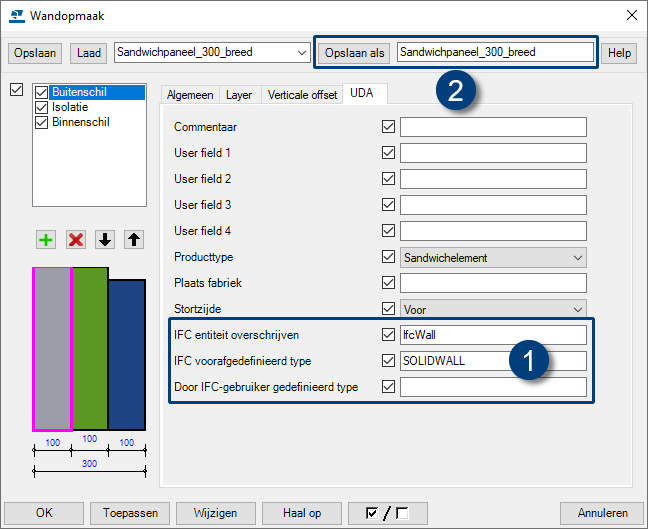
Task: Click the check/uncheck all toggle button
Action: point(387,513)
